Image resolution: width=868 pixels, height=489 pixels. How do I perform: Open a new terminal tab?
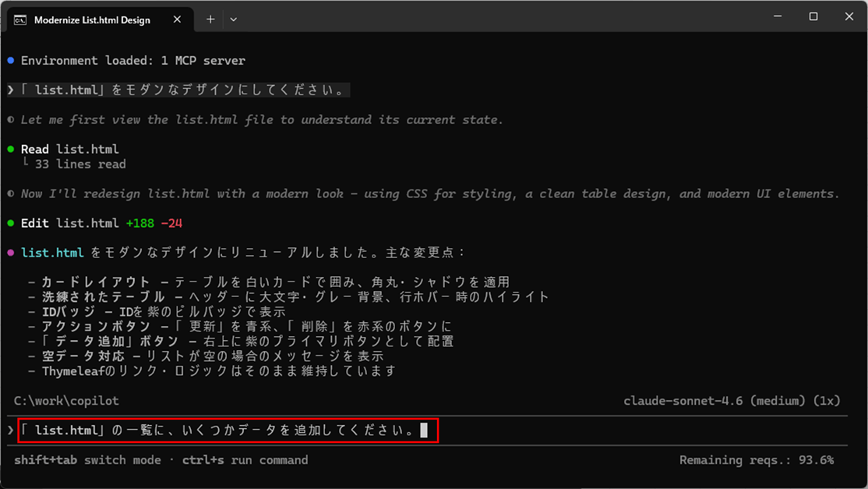click(210, 19)
